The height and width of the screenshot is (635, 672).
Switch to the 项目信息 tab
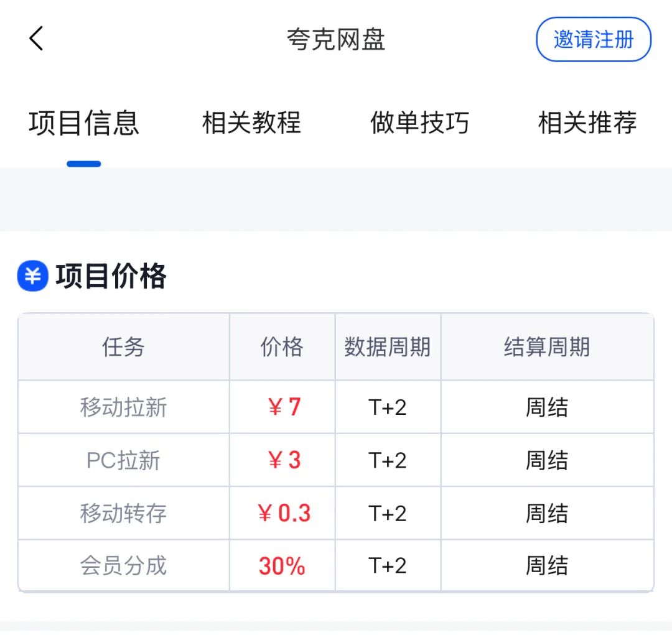click(x=84, y=123)
